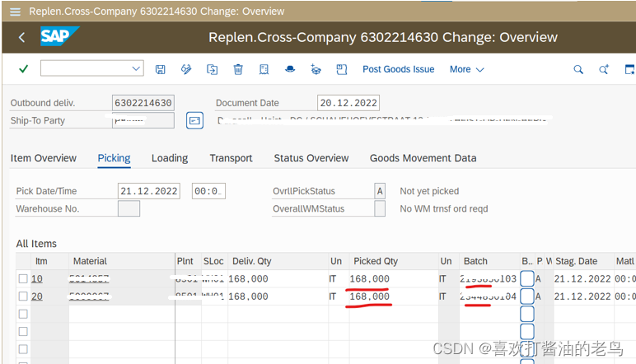
Task: Switch to Goods Movement Data tab
Action: [423, 158]
